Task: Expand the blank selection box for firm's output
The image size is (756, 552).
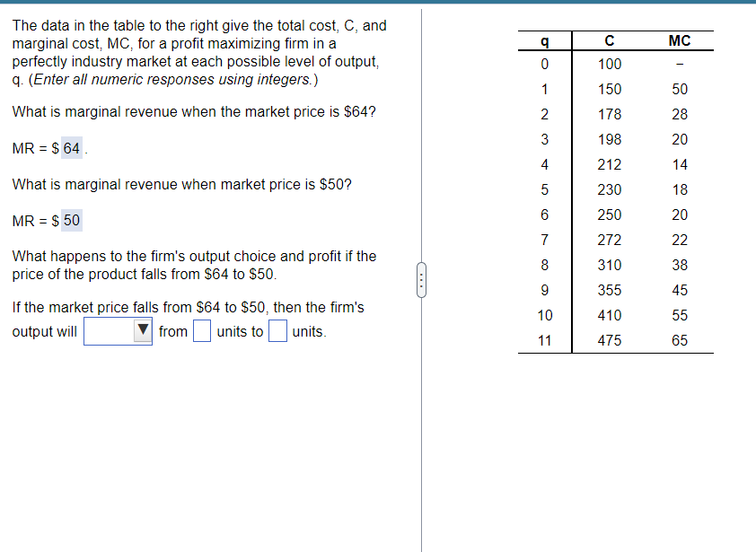Action: (108, 331)
